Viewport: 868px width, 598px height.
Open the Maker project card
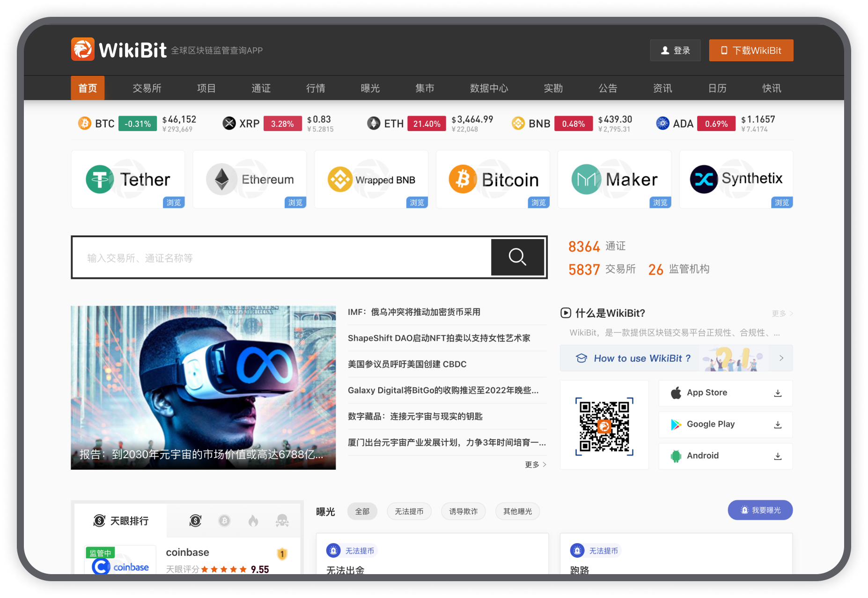[615, 179]
